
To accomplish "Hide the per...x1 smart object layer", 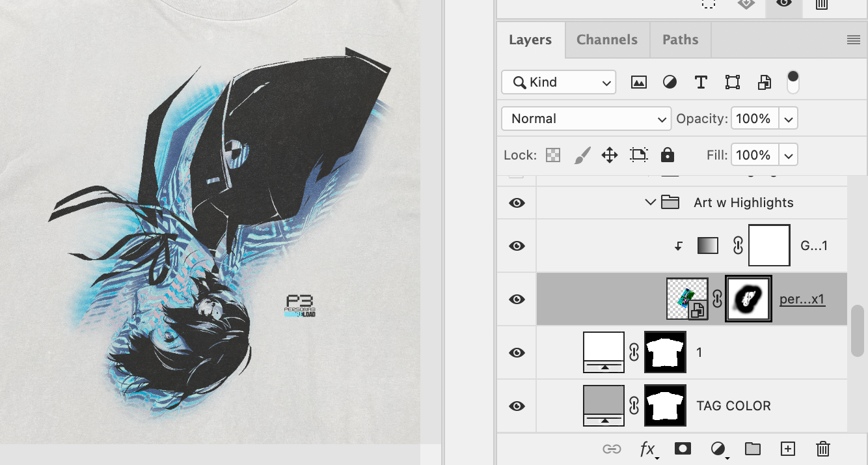I will coord(517,299).
